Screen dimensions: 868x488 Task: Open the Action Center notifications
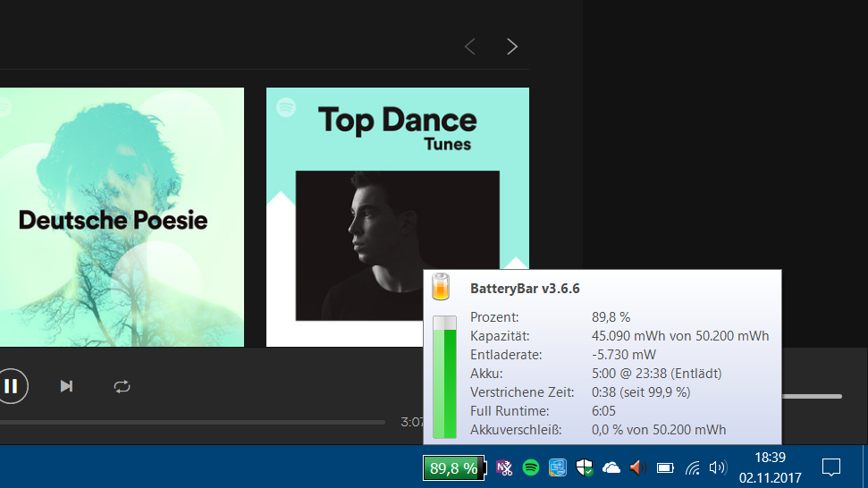point(831,467)
